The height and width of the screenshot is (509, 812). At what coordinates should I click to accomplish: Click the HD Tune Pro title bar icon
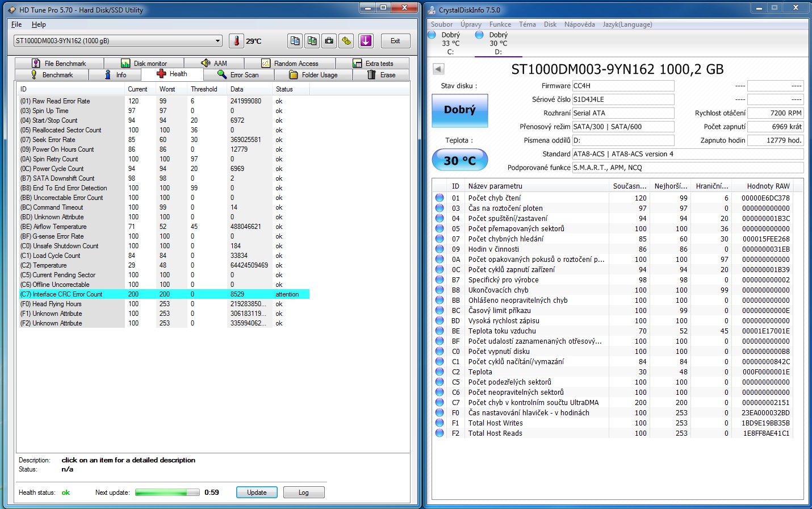point(12,10)
